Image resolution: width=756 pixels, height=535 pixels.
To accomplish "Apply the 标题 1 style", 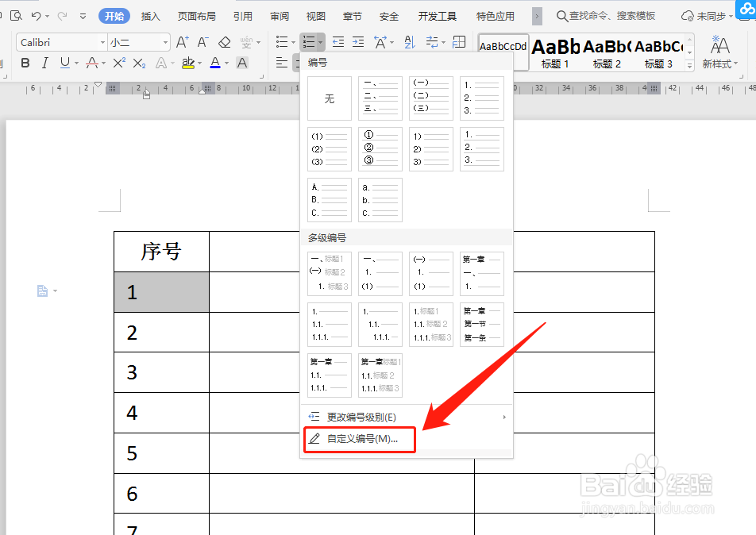I will pyautogui.click(x=555, y=52).
